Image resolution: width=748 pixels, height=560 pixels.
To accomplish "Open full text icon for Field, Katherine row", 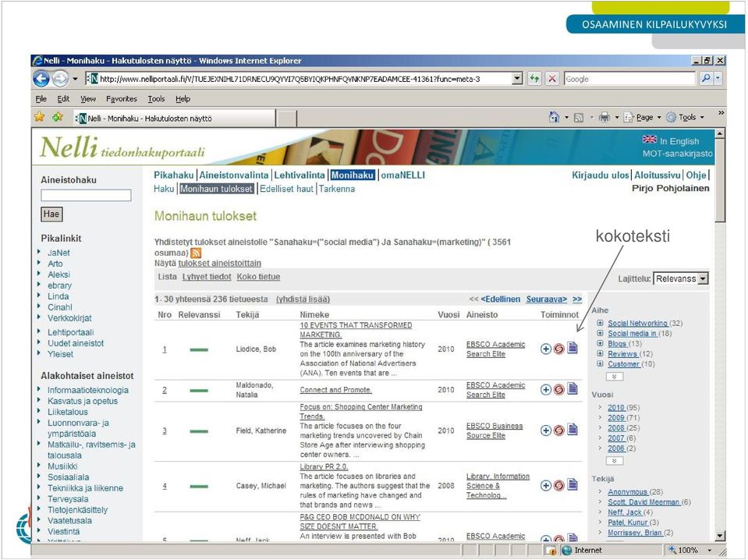I will (573, 429).
